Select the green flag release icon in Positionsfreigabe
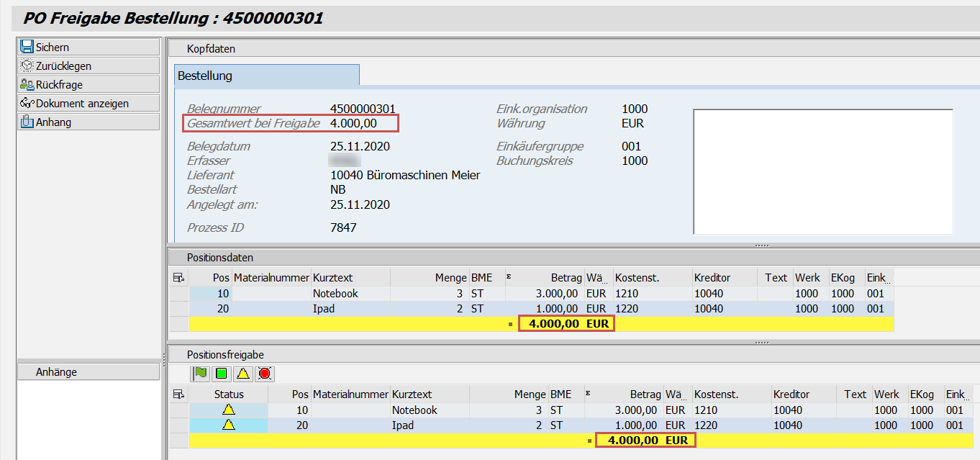Screen dimensions: 980x460 (x=201, y=374)
